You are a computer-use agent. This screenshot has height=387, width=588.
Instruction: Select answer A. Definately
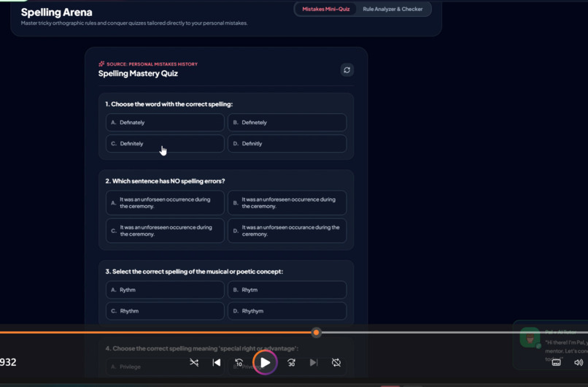[x=165, y=123]
